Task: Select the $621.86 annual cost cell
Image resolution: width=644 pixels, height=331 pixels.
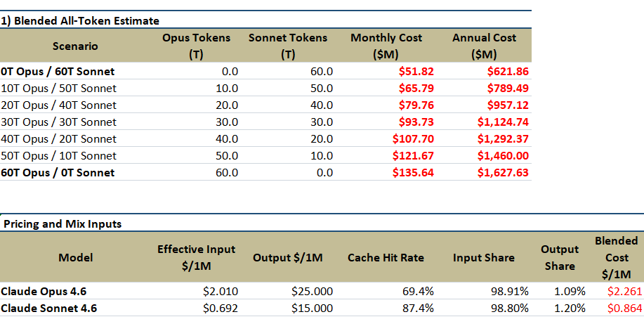Action: [508, 71]
